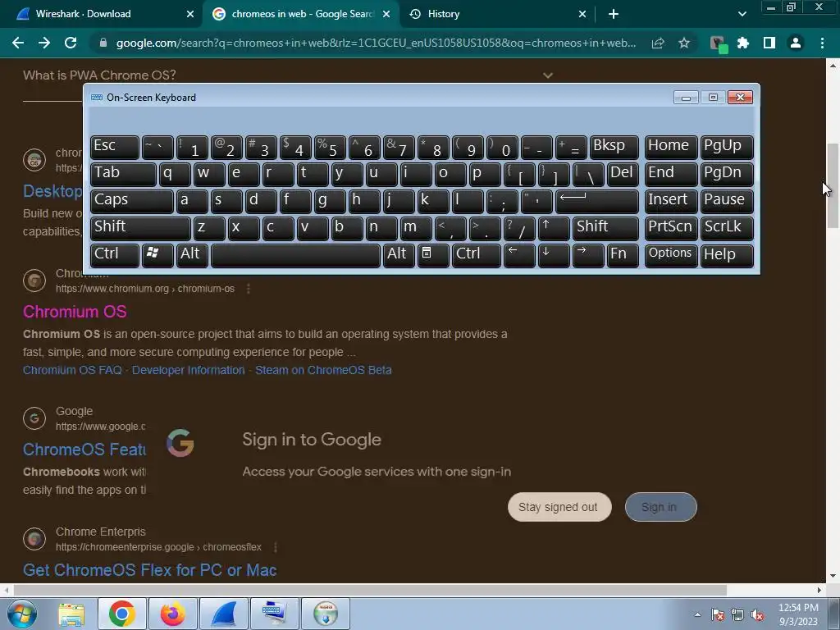
Task: Toggle the left Ctrl key on keyboard
Action: tap(114, 255)
